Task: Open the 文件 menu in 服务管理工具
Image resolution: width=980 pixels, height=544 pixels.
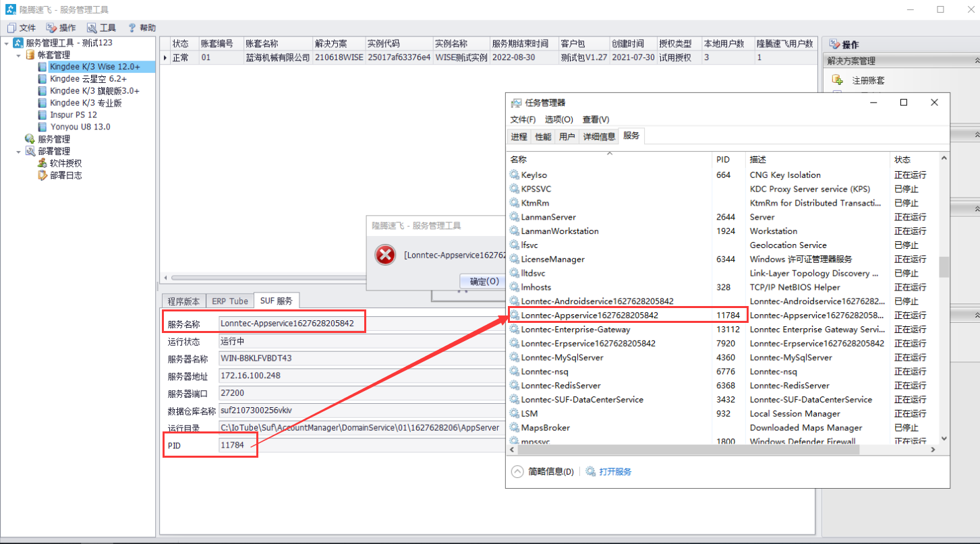Action: coord(21,28)
